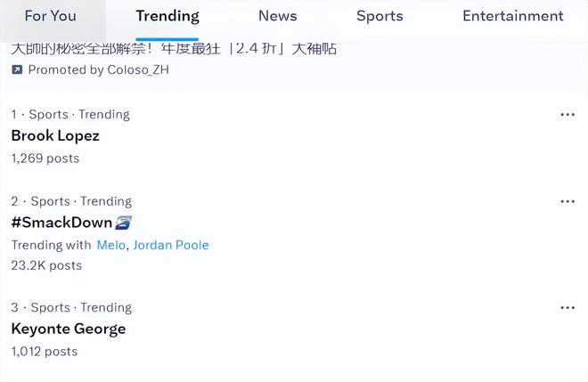Open more options for #SmackDown trend
Screen dimensions: 588x382
point(568,202)
